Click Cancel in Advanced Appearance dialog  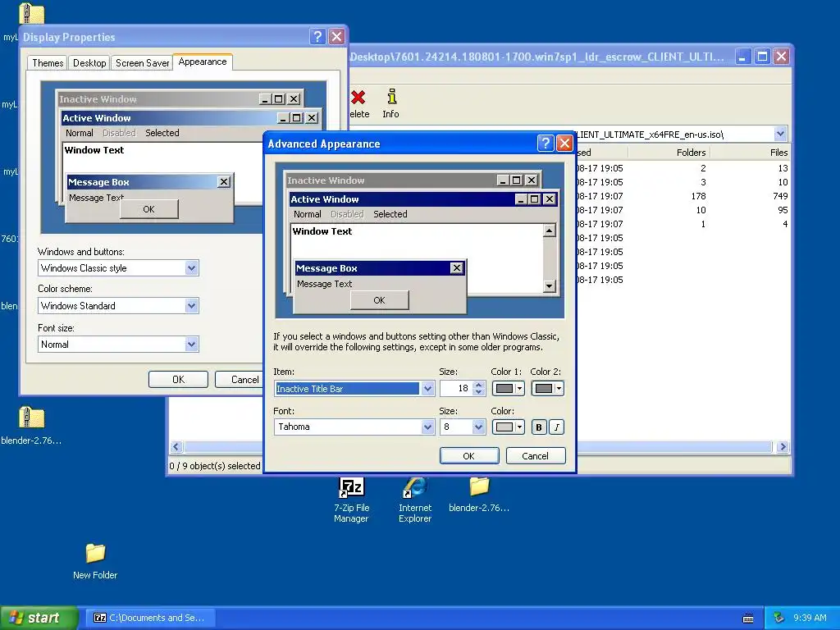point(535,456)
